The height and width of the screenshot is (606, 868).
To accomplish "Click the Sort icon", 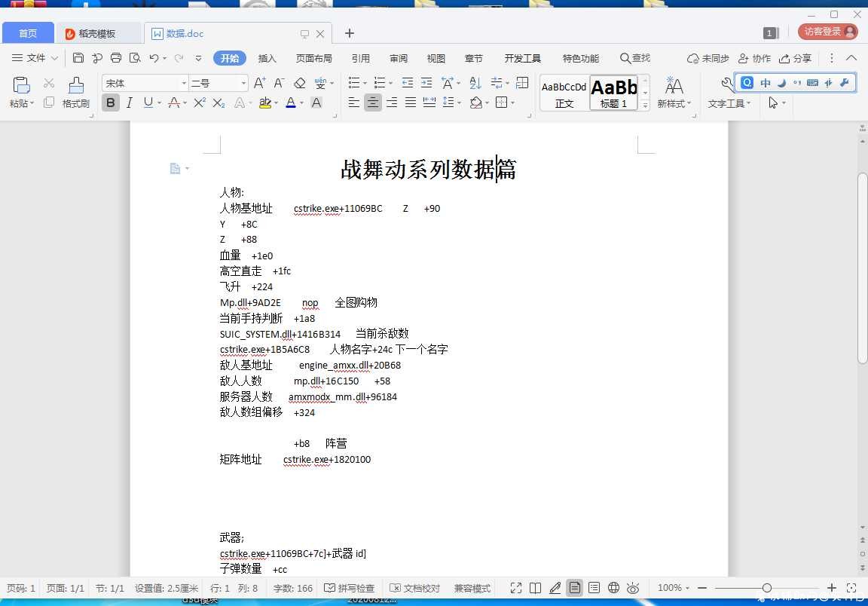I will (x=475, y=83).
